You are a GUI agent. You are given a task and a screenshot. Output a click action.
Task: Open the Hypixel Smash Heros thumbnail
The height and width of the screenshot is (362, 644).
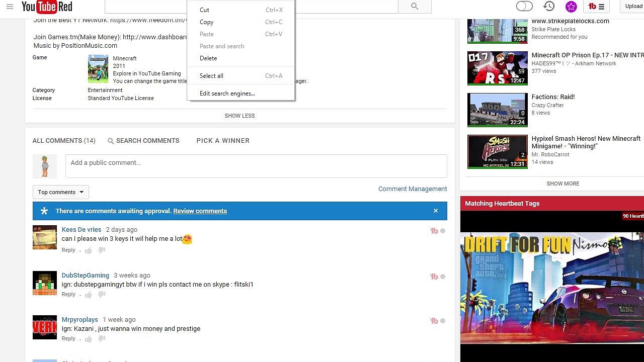(498, 151)
